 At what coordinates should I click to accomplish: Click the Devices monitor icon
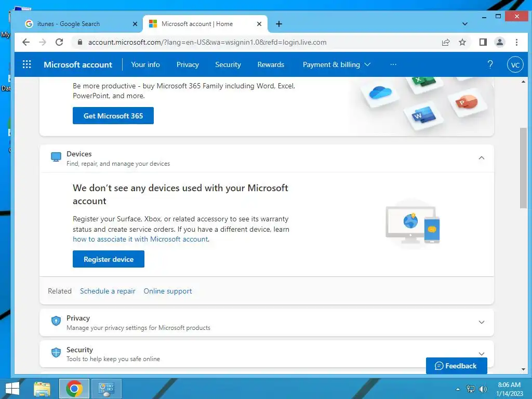[56, 157]
